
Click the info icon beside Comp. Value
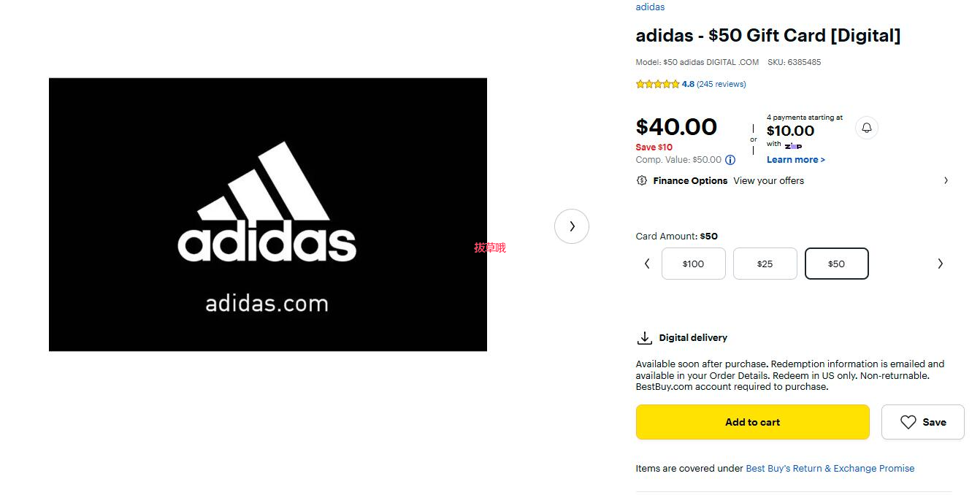(730, 160)
